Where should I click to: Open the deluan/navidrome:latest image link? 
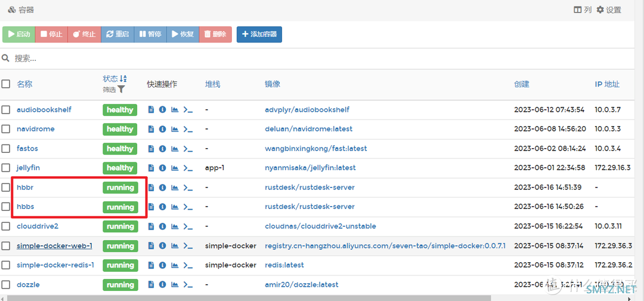tap(308, 129)
